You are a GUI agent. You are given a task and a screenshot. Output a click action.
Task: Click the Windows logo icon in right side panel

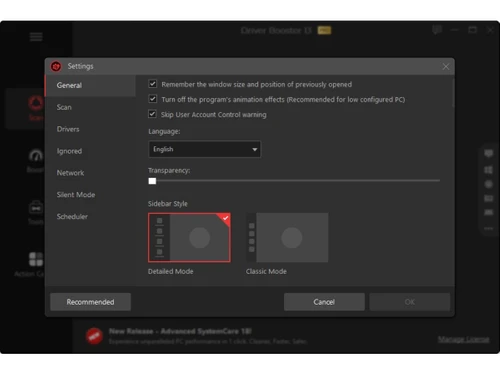(489, 170)
